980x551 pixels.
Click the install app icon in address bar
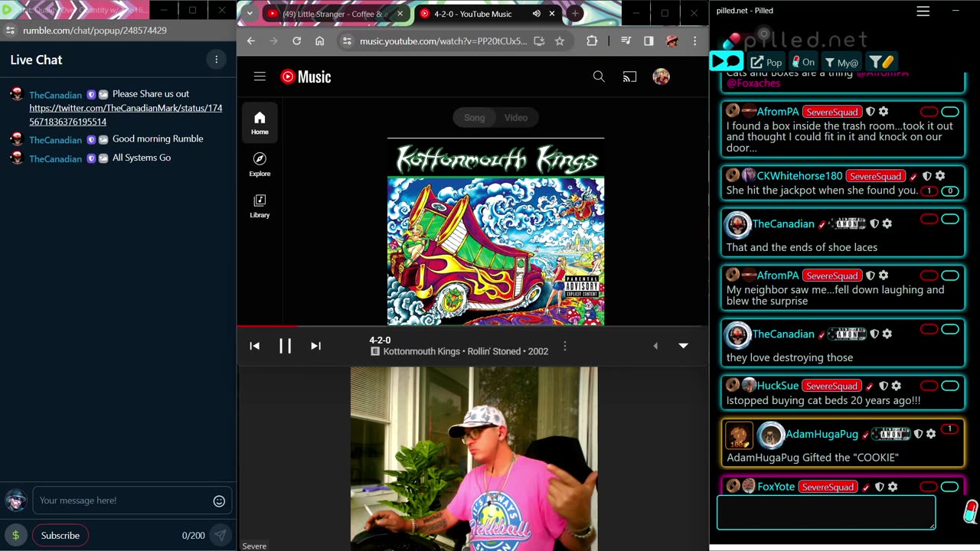(x=539, y=41)
